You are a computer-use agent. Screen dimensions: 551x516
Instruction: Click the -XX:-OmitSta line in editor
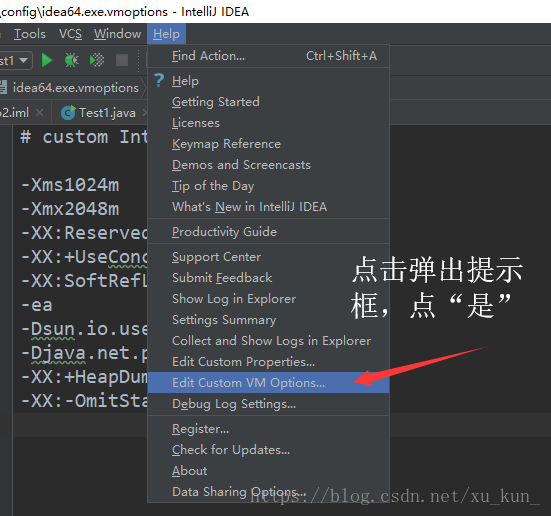tap(84, 401)
